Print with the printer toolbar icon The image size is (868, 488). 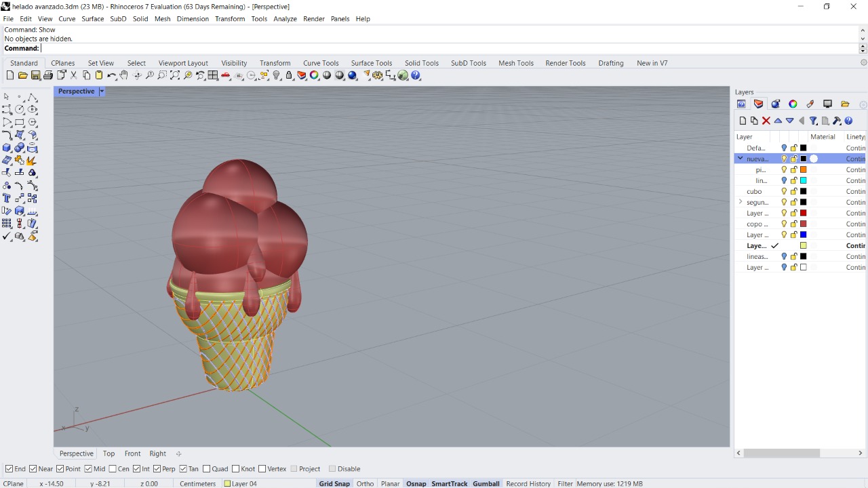48,75
